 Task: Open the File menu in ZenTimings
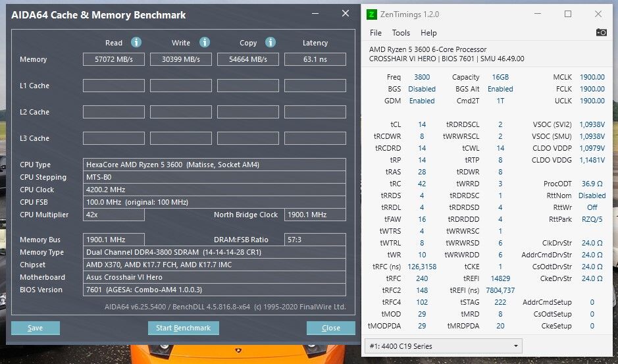click(376, 33)
